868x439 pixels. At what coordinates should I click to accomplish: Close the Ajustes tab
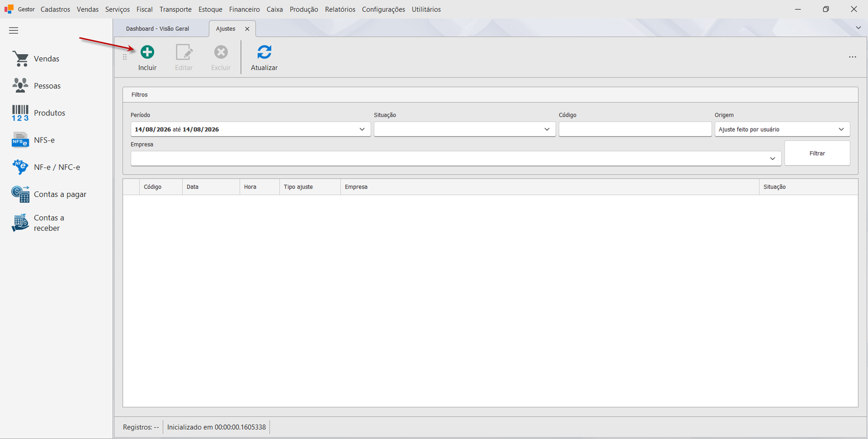pos(247,29)
